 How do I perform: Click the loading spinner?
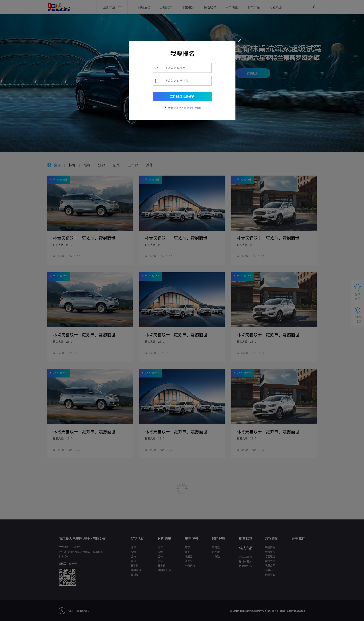182,488
